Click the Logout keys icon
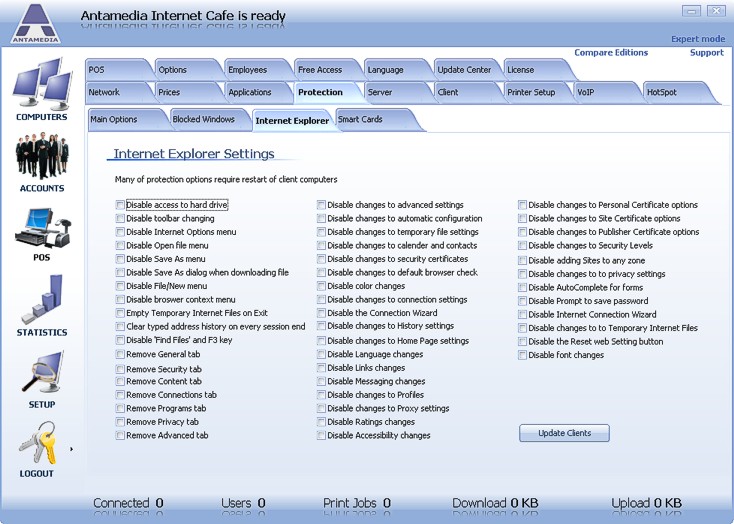The image size is (734, 524). tap(37, 443)
